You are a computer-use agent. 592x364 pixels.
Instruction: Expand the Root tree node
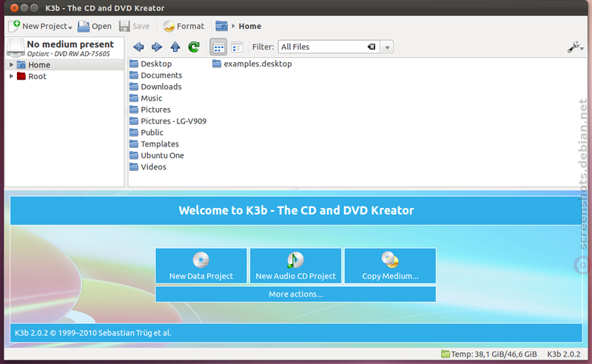(x=11, y=76)
